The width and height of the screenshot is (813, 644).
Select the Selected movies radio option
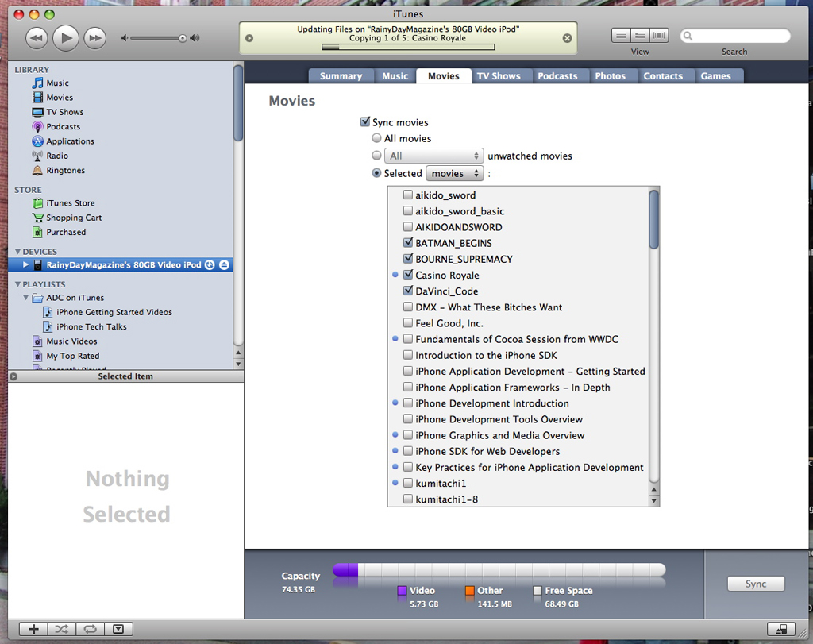pyautogui.click(x=376, y=173)
